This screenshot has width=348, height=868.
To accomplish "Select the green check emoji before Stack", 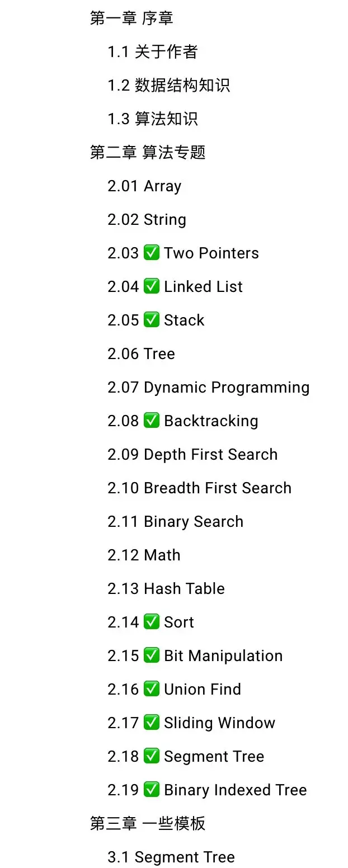I will click(x=152, y=320).
